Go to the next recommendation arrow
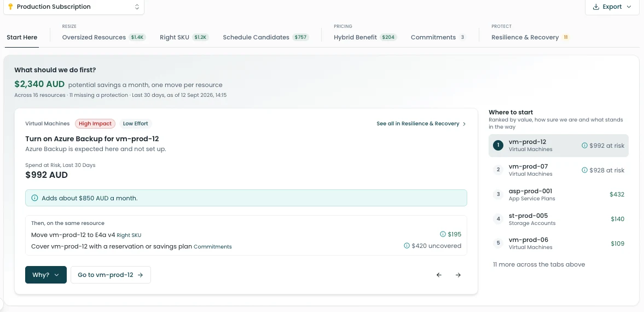Viewport: 644px width, 312px height. [x=458, y=275]
